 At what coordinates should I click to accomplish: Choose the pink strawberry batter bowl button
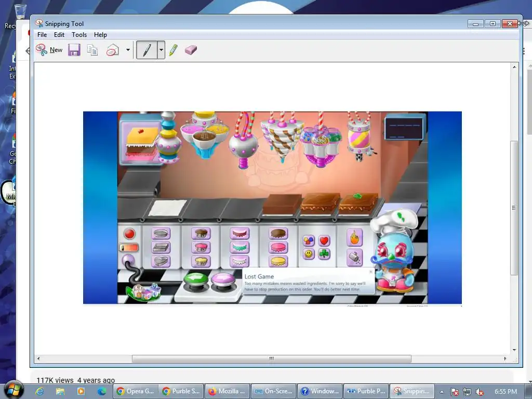(201, 247)
